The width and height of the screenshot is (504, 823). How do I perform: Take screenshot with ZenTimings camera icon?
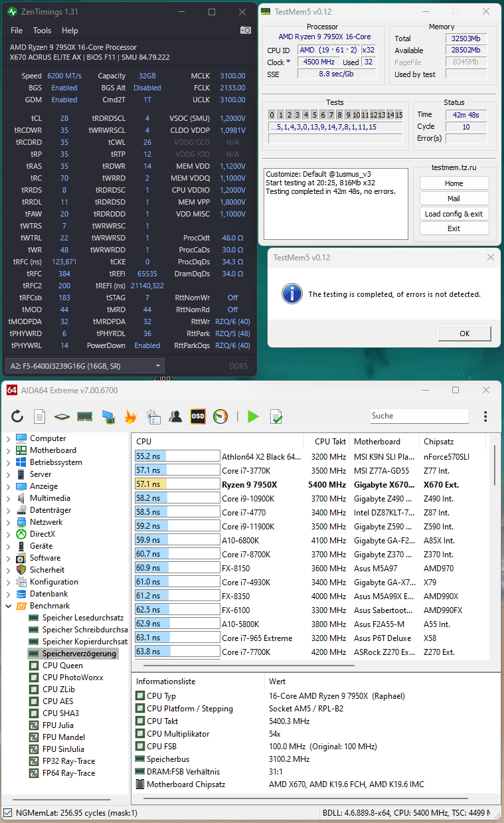coord(246,31)
